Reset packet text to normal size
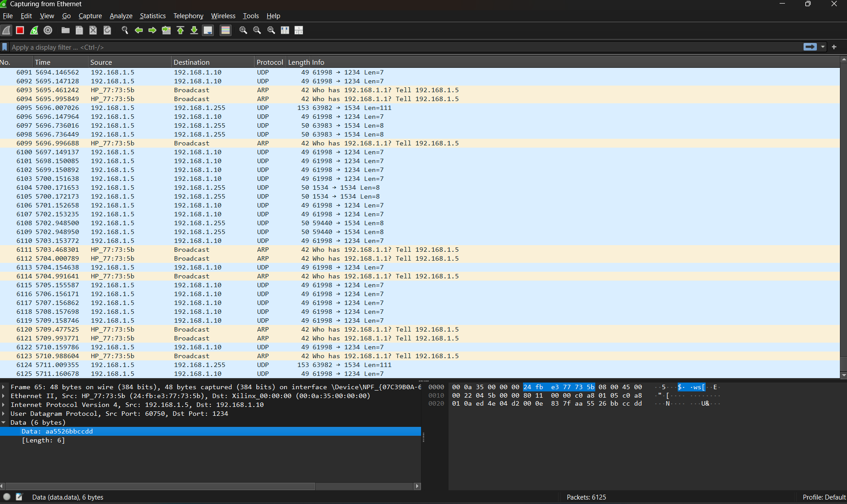847x504 pixels. coord(271,30)
